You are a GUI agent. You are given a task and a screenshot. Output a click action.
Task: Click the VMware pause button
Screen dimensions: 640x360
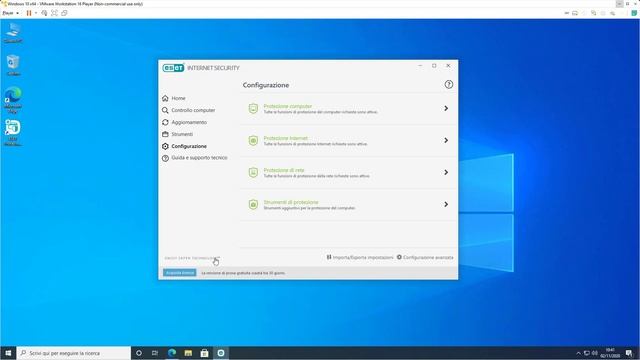coord(29,13)
